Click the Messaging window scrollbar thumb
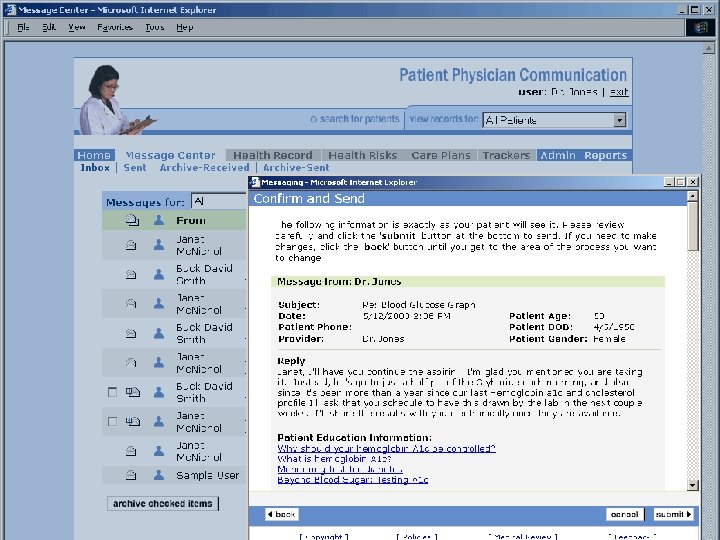Screen dimensions: 720x540 point(692,226)
